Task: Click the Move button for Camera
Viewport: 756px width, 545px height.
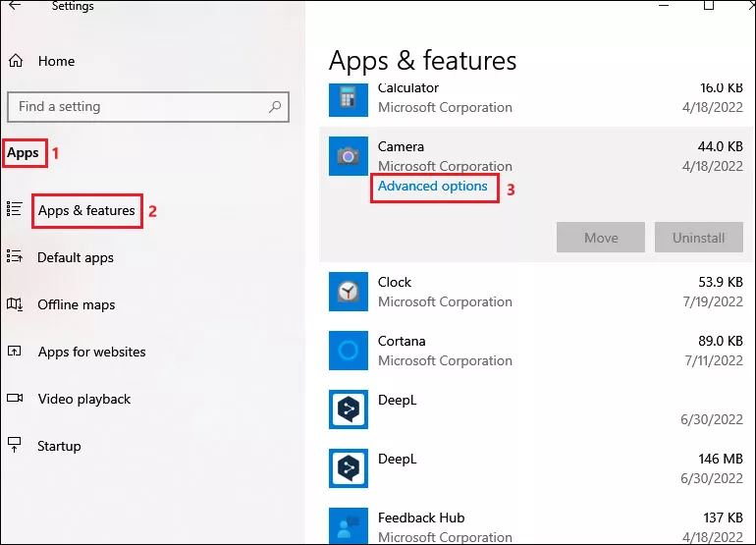Action: [x=600, y=238]
